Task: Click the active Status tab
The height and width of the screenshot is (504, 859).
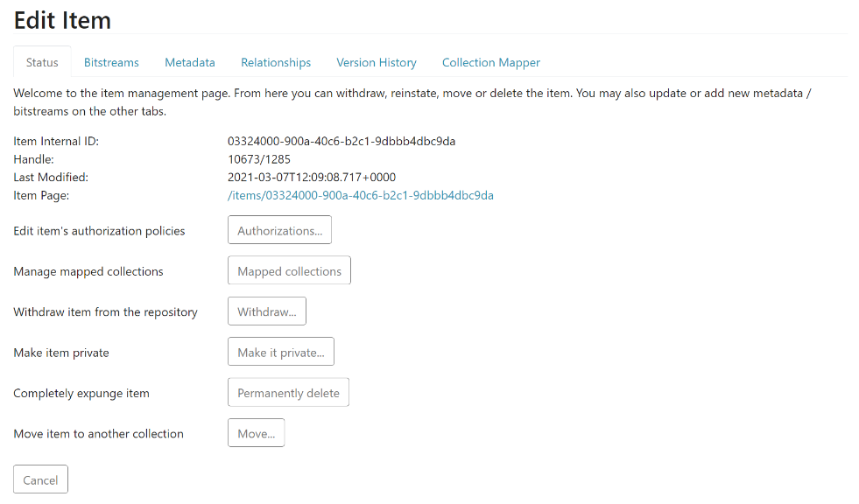Action: (42, 62)
